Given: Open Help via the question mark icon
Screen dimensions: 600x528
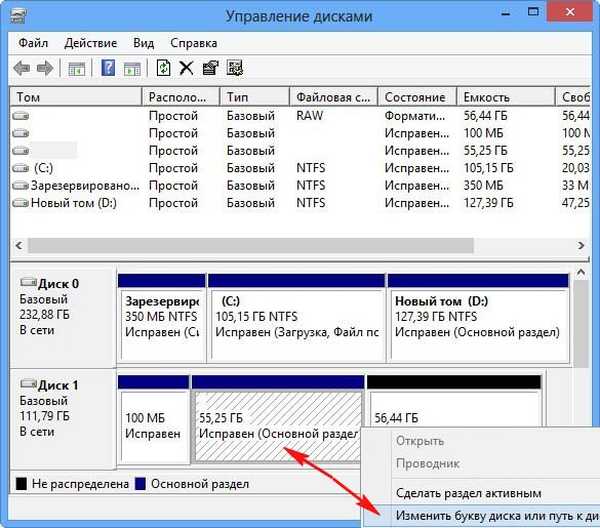Looking at the screenshot, I should click(x=108, y=68).
